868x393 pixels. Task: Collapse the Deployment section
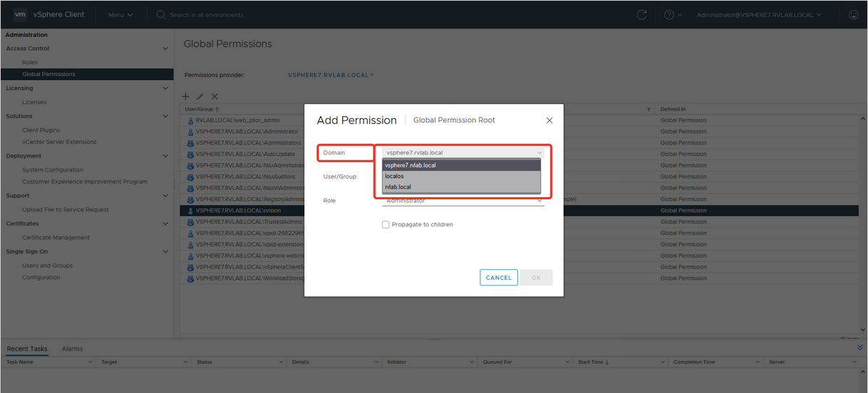point(165,156)
